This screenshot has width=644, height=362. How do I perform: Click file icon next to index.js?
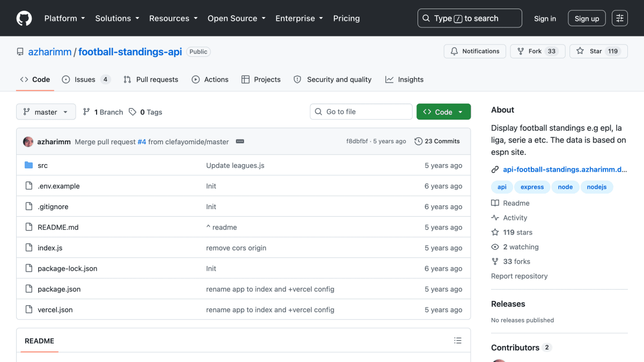pyautogui.click(x=29, y=248)
